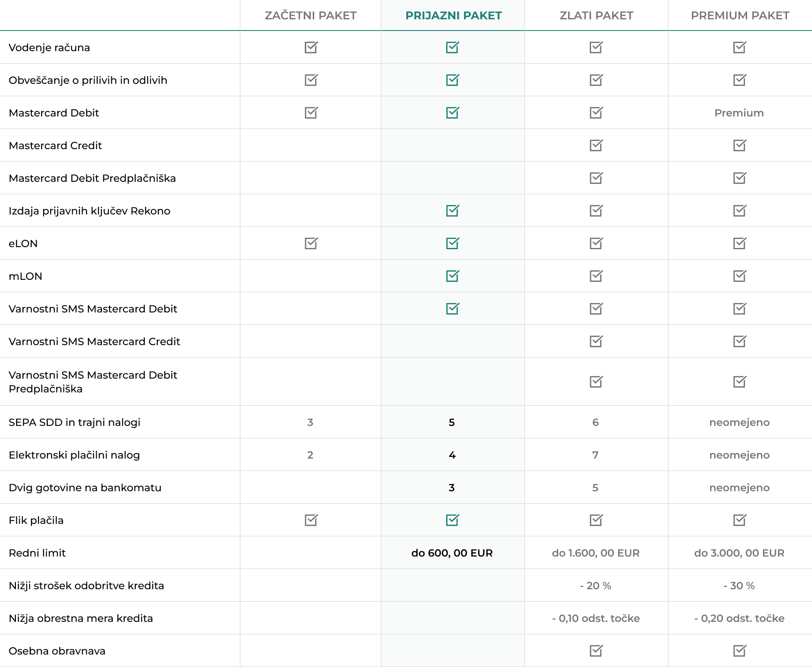Screen dimensions: 812x667
Task: Select the Začetni paket column header
Action: (x=310, y=15)
